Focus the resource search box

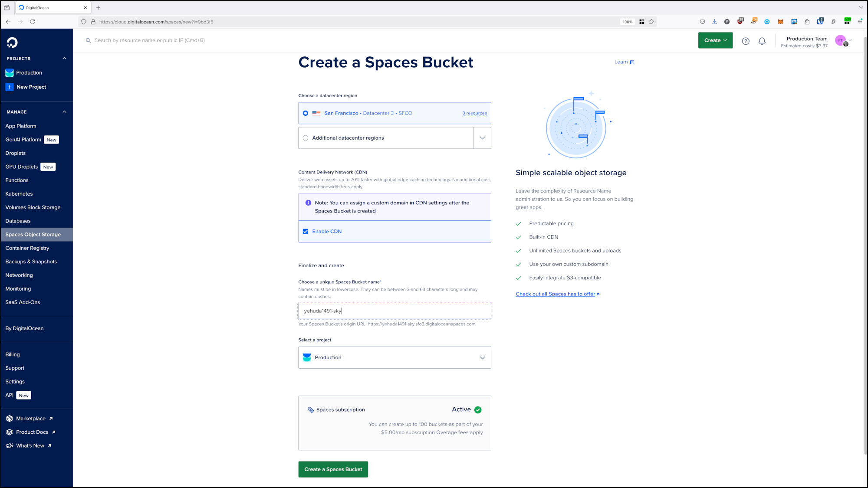tap(149, 40)
